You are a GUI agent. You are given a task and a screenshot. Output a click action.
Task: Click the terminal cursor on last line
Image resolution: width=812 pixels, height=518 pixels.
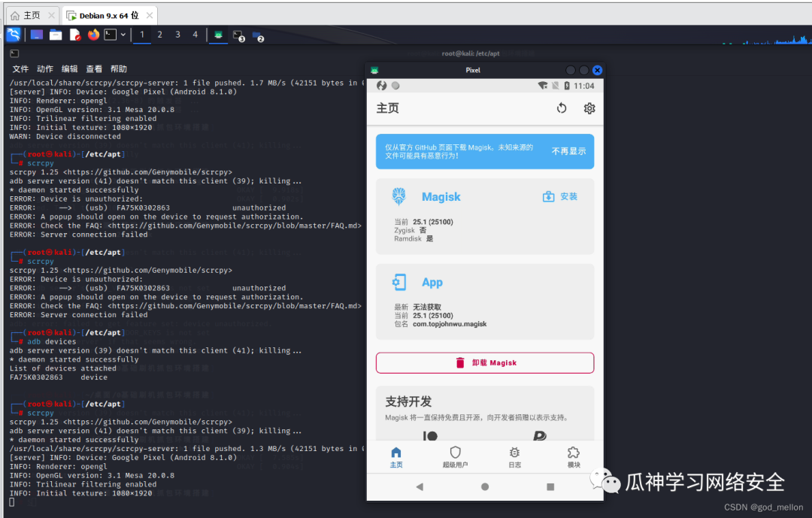12,502
